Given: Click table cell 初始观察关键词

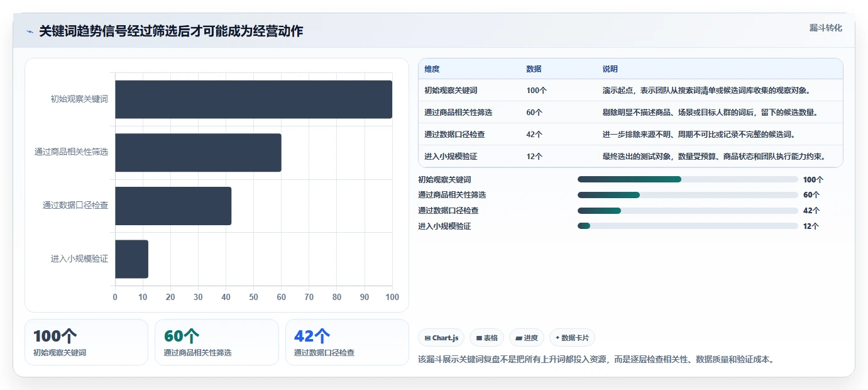Looking at the screenshot, I should click(450, 91).
